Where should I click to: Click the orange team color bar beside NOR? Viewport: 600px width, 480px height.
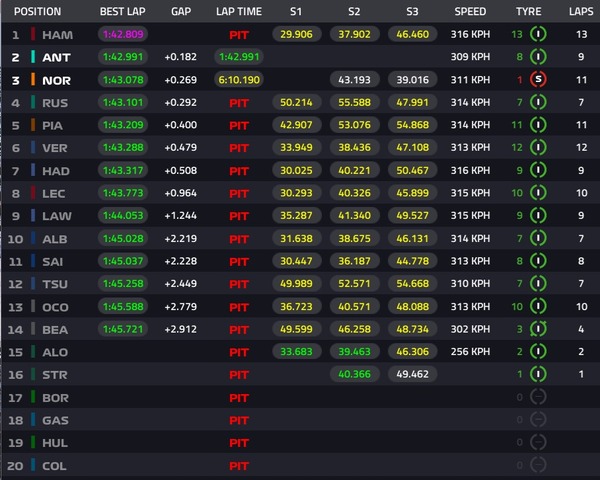point(34,79)
